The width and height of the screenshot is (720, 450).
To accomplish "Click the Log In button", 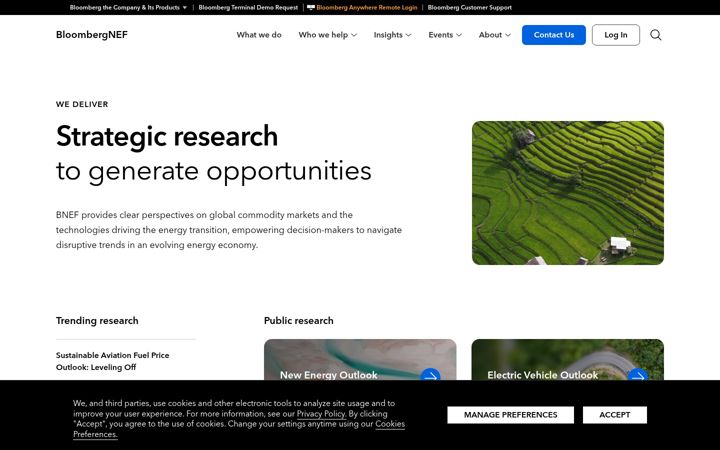I will (616, 35).
